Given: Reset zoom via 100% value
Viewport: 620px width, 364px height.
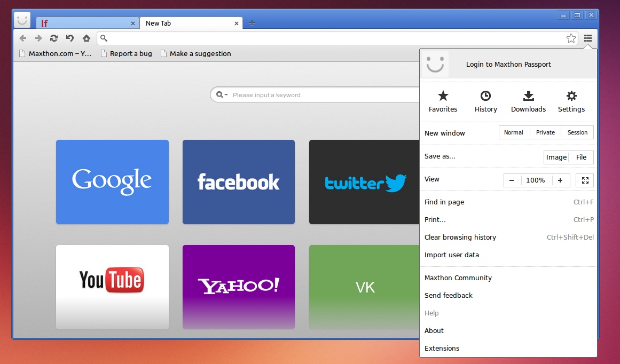Looking at the screenshot, I should 536,180.
